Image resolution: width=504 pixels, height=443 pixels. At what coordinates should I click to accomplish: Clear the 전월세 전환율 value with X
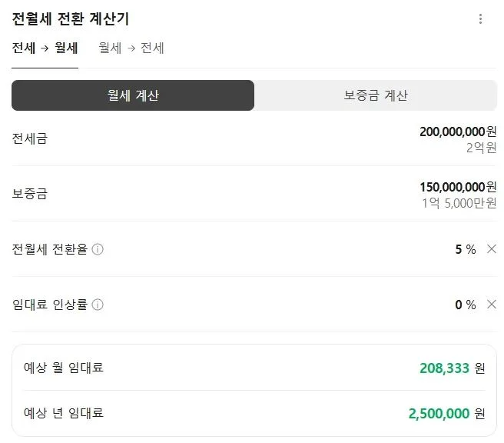492,249
